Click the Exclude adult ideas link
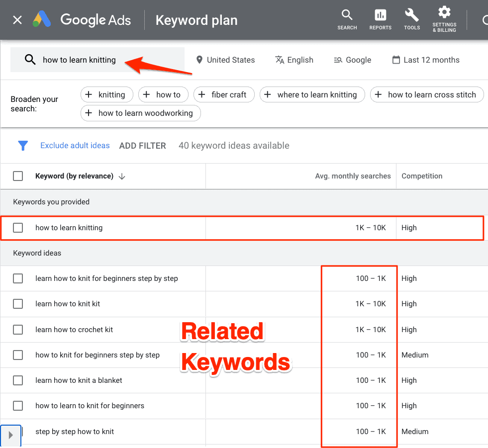The height and width of the screenshot is (448, 488). click(x=75, y=146)
